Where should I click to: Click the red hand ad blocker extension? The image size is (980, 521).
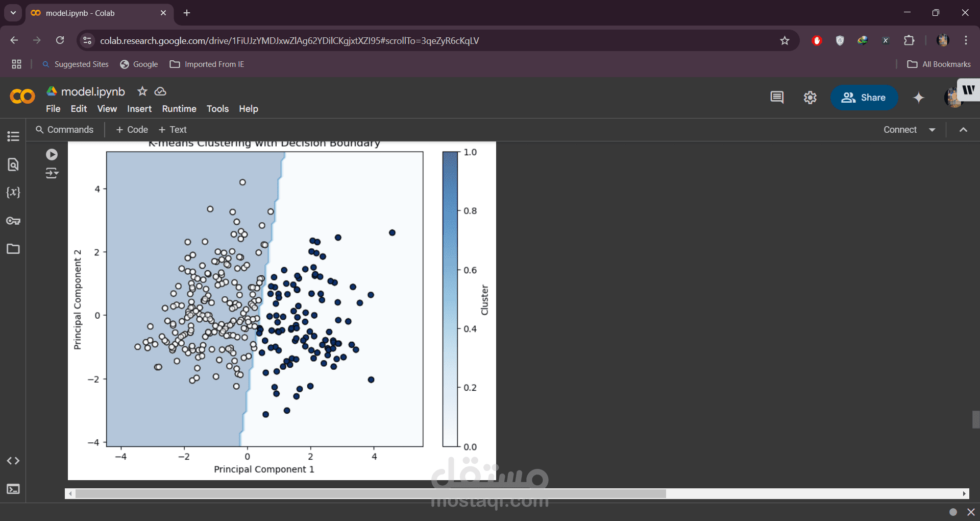coord(817,40)
